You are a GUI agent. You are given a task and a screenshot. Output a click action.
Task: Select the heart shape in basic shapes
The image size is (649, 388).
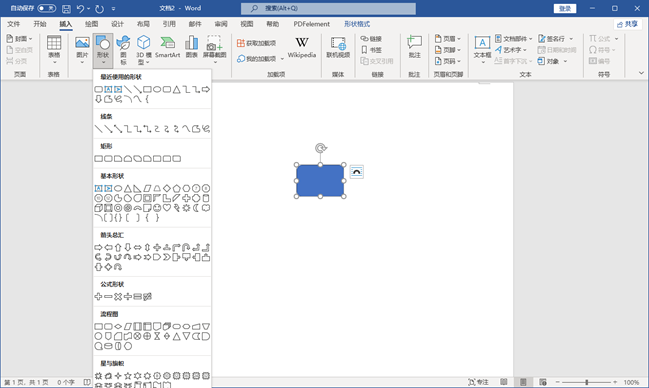pyautogui.click(x=167, y=208)
